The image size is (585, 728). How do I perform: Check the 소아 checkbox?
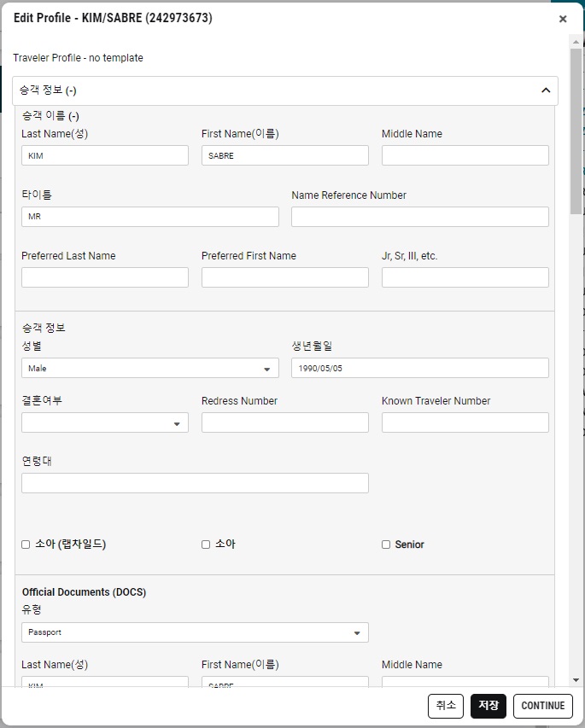click(206, 545)
